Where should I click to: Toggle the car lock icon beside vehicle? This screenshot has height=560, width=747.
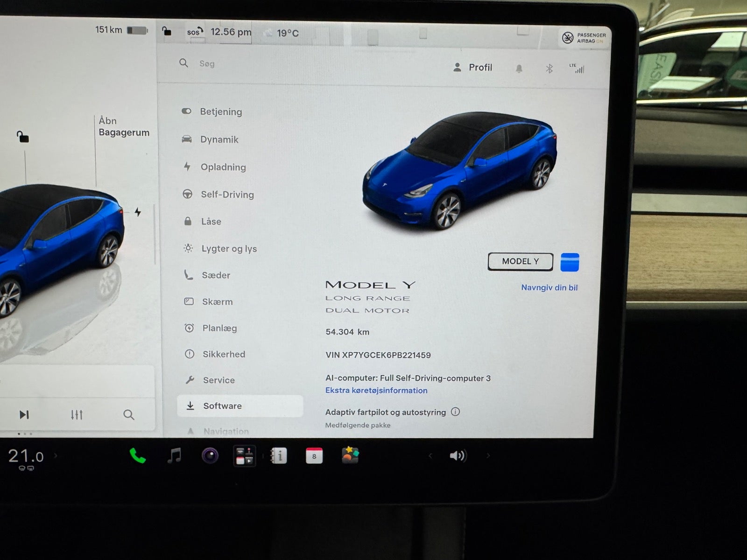point(22,137)
